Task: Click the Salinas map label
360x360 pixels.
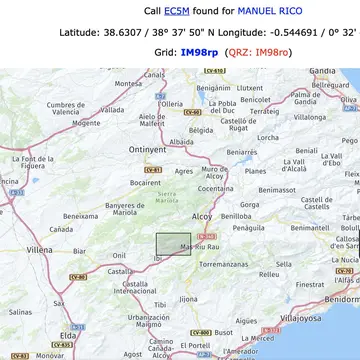Action: tap(20, 312)
